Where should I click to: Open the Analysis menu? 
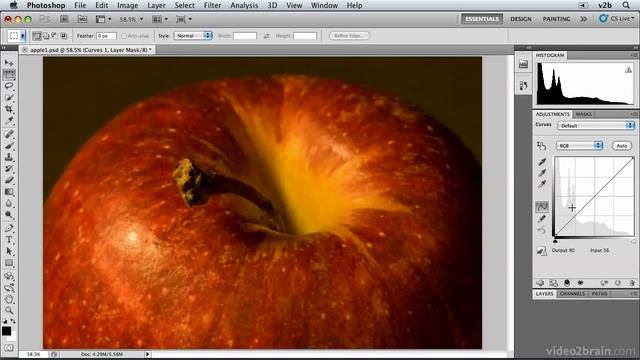coord(244,5)
